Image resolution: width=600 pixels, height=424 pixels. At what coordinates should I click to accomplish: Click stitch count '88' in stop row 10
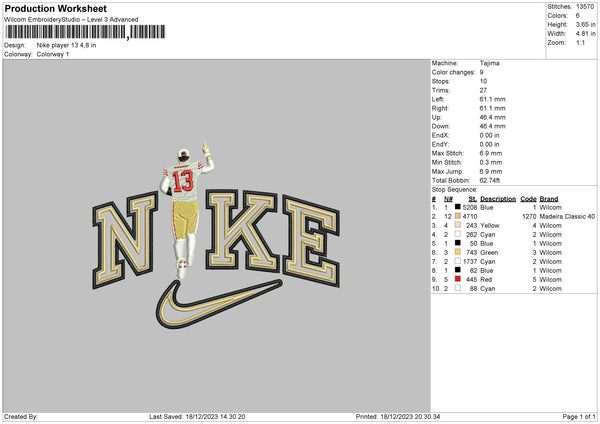(x=473, y=289)
